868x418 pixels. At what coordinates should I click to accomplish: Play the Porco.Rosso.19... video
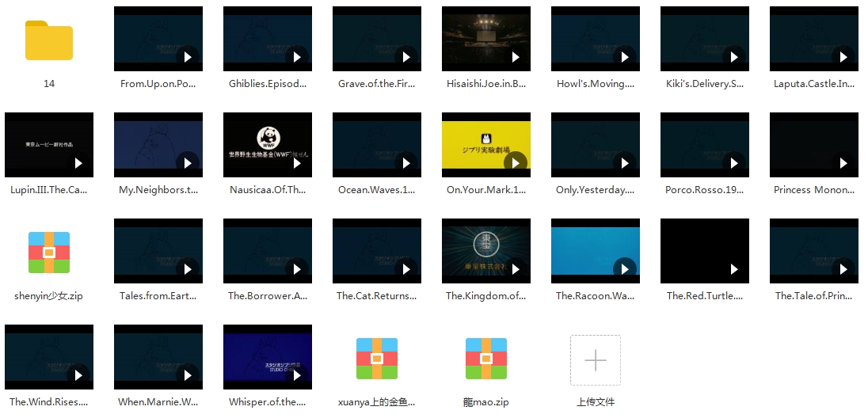(705, 145)
